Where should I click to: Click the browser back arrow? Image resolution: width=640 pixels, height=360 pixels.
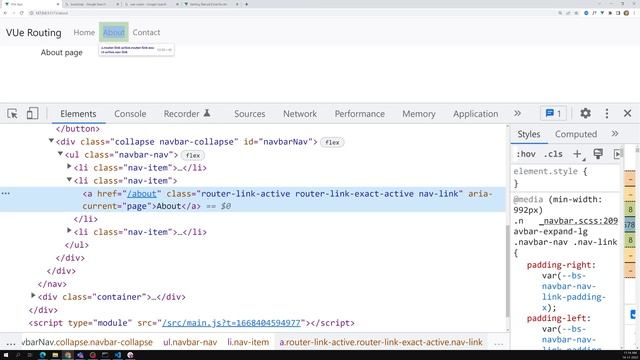5,13
